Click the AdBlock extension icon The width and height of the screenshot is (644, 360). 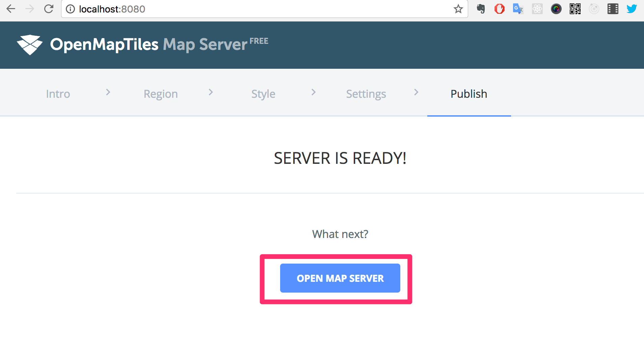500,9
